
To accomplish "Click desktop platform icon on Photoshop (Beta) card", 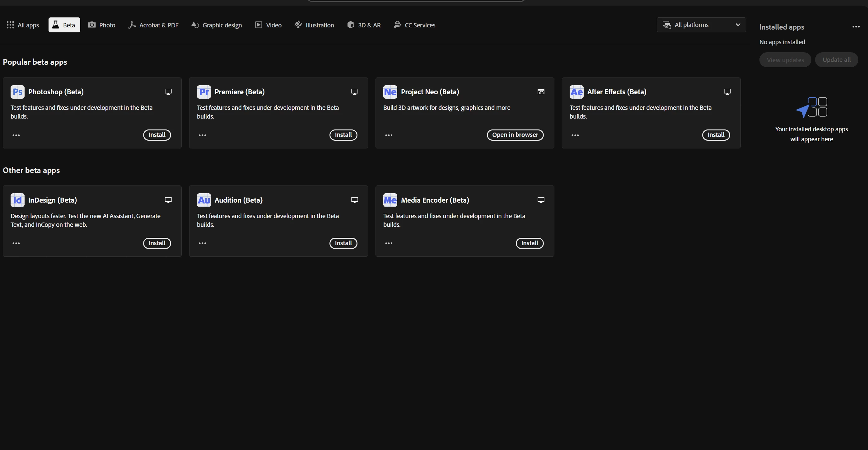I will pos(168,92).
